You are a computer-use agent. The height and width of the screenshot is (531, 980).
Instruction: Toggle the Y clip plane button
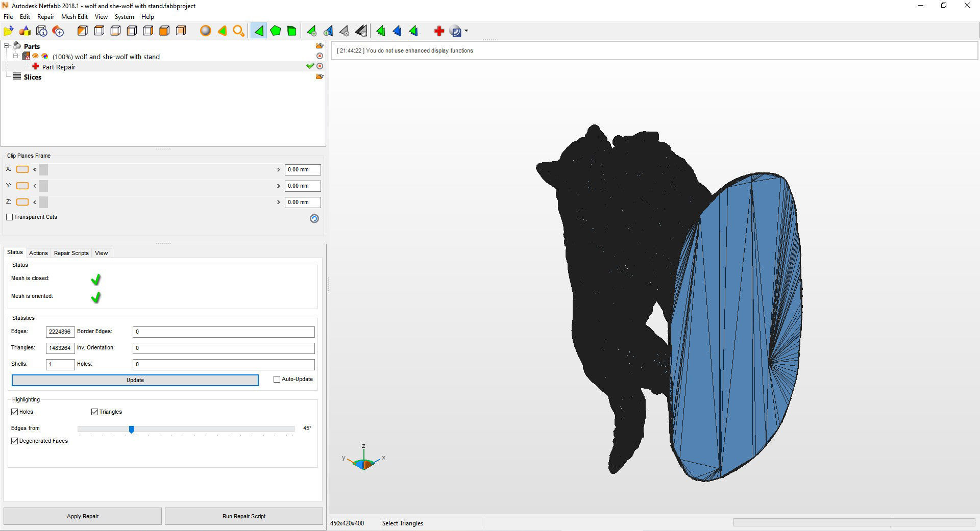tap(22, 186)
